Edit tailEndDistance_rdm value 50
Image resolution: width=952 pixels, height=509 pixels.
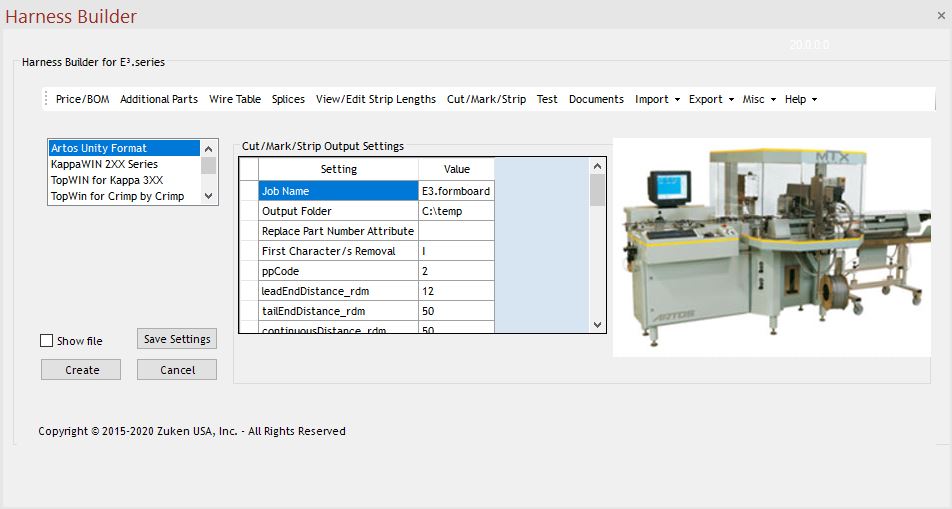pos(456,311)
